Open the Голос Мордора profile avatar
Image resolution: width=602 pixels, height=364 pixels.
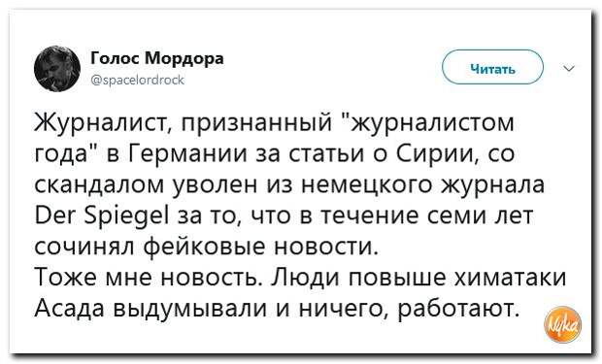click(57, 69)
